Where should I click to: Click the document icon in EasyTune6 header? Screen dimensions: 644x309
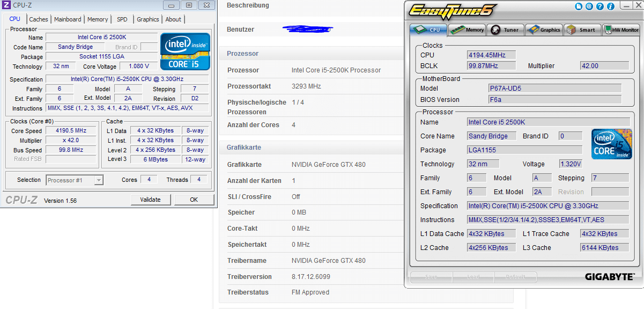(579, 6)
